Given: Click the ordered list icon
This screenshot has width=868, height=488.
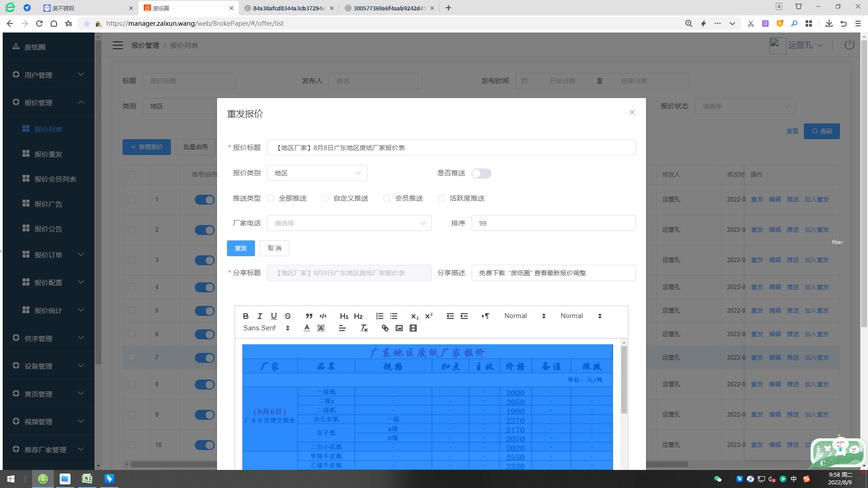Looking at the screenshot, I should tap(379, 316).
